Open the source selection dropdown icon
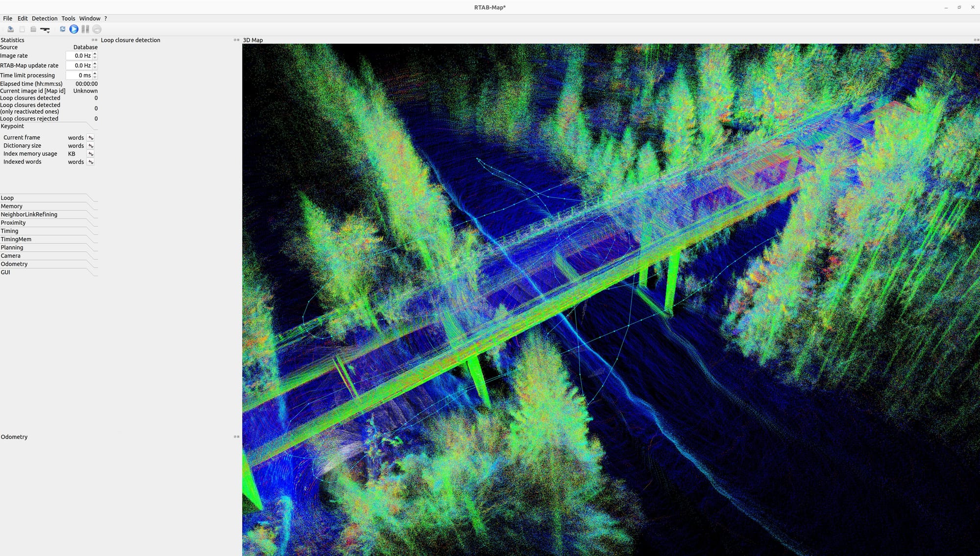Viewport: 980px width, 556px height. coord(45,30)
